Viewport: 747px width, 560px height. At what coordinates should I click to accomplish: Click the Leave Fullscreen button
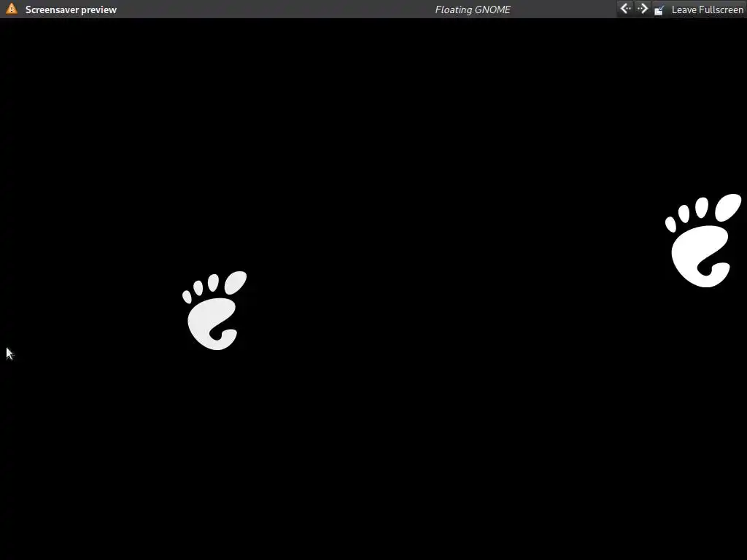698,9
